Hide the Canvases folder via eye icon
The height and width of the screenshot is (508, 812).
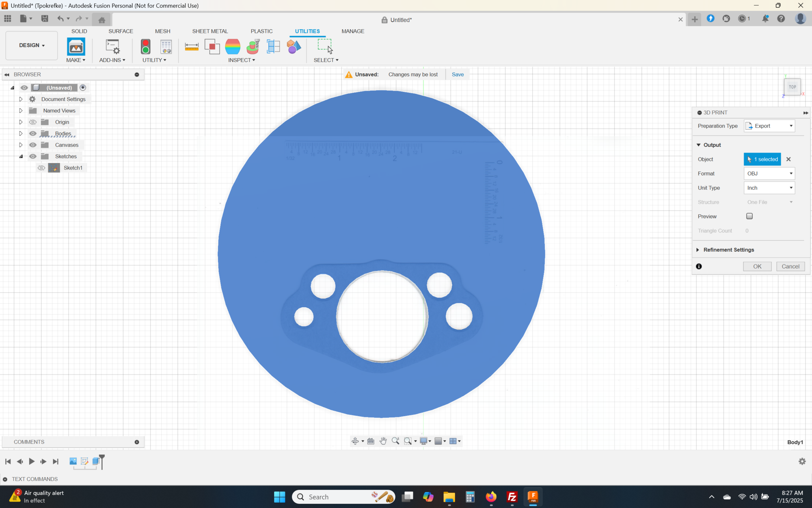33,145
